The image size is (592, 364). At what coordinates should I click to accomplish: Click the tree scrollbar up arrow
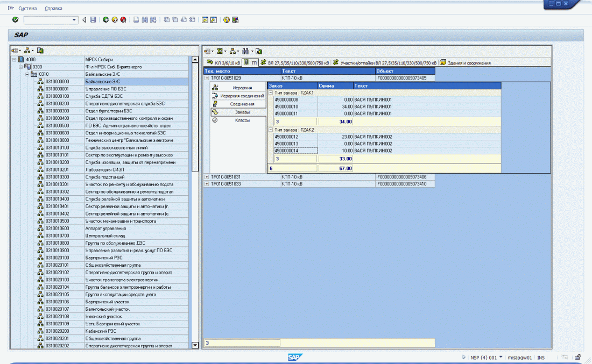195,60
